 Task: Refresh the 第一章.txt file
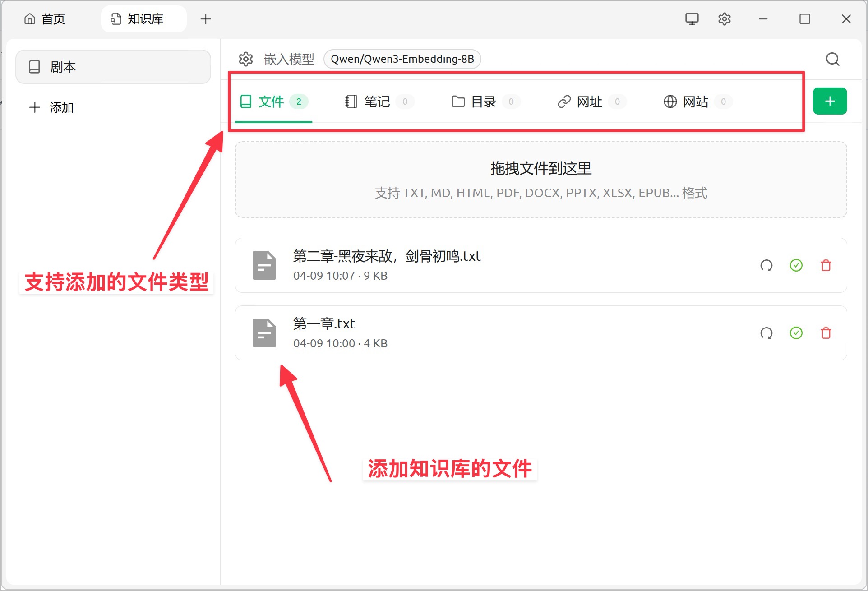pos(766,333)
